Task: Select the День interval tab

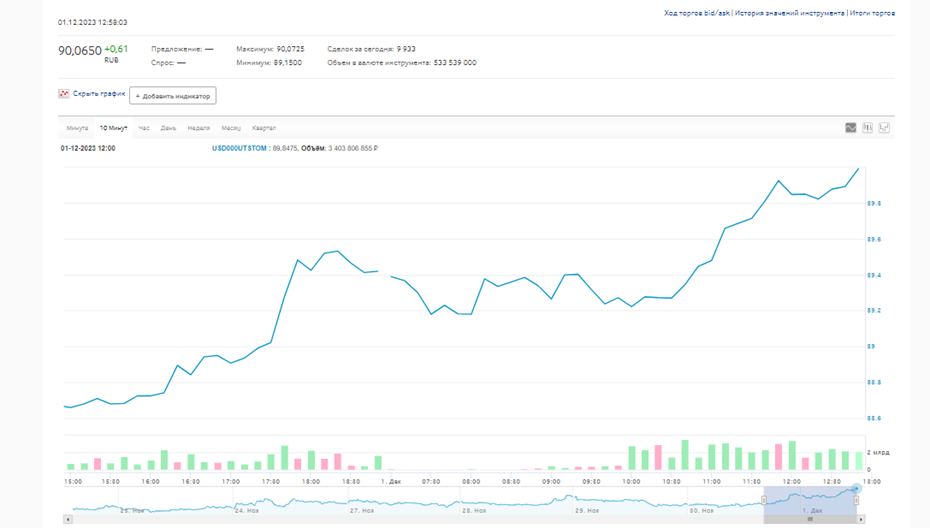Action: coord(168,128)
